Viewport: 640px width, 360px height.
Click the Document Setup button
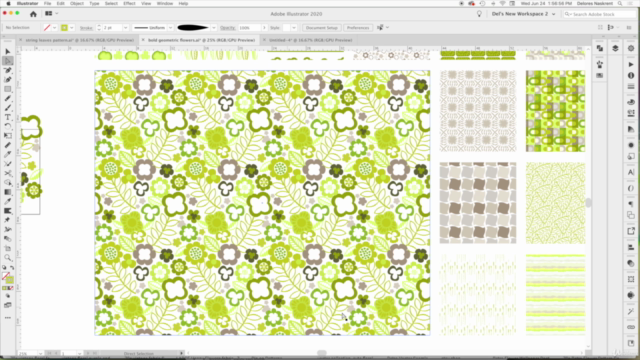pos(322,28)
